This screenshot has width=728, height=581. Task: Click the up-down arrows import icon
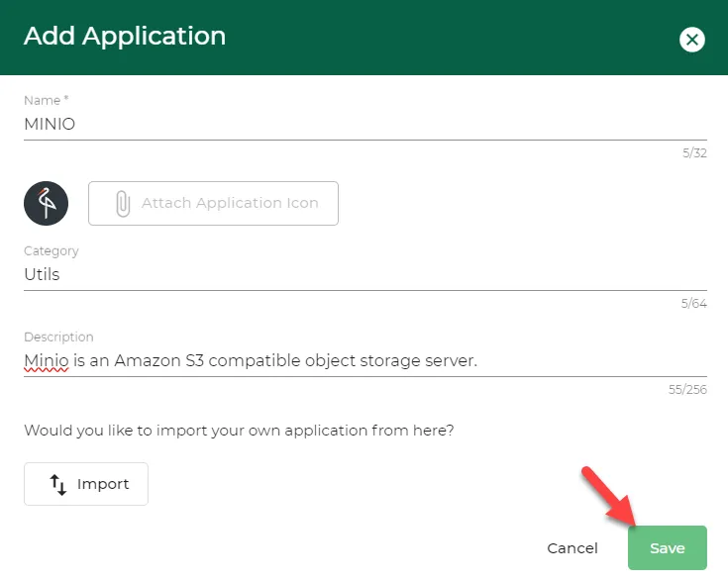tap(58, 484)
